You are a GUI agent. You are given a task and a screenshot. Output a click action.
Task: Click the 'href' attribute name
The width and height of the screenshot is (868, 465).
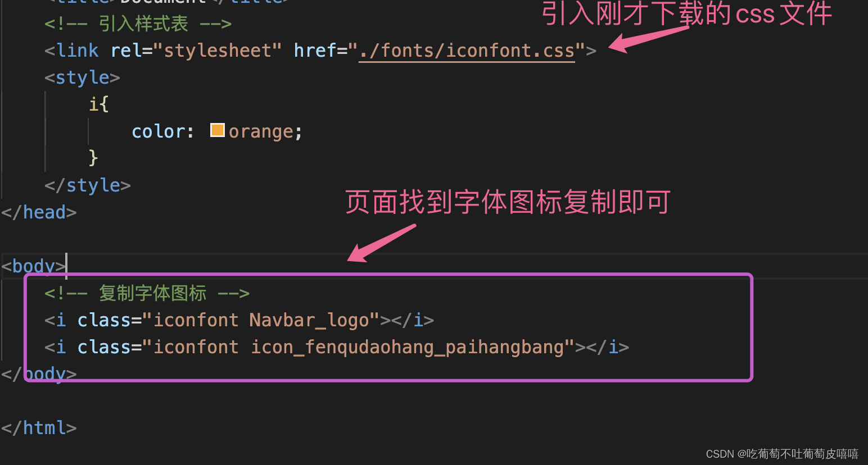click(x=315, y=51)
